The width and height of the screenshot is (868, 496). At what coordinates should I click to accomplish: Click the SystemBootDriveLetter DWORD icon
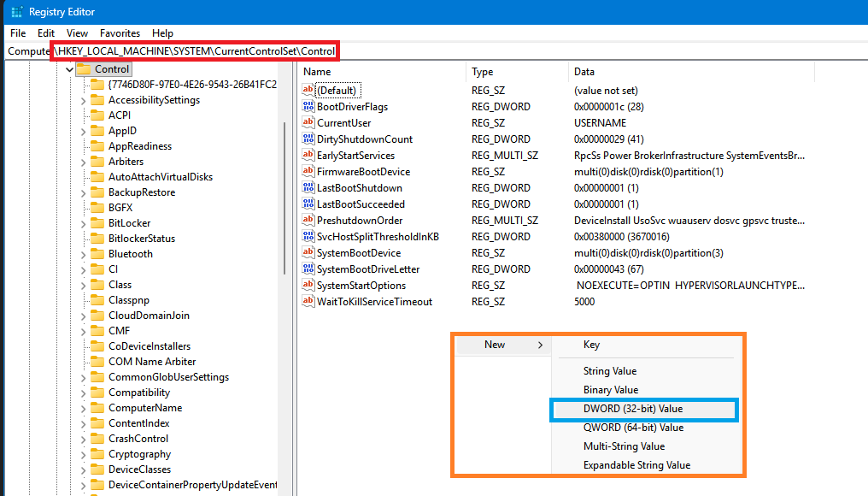[x=308, y=269]
